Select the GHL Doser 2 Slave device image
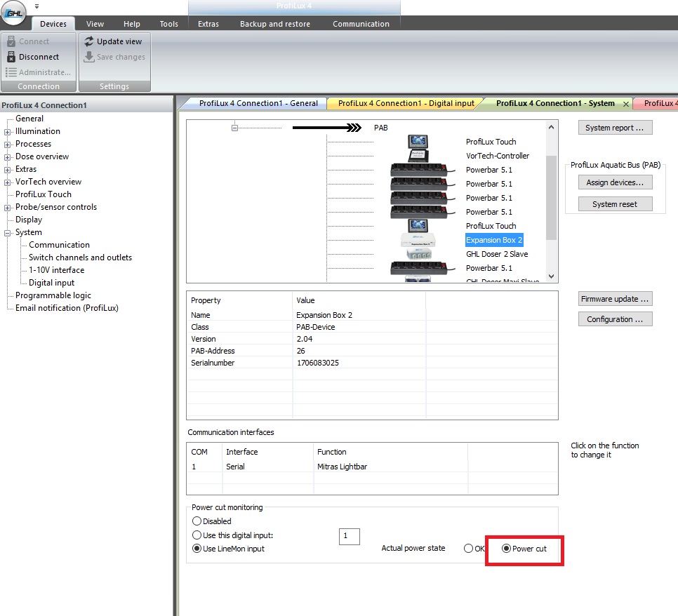Image resolution: width=678 pixels, height=616 pixels. coord(418,254)
